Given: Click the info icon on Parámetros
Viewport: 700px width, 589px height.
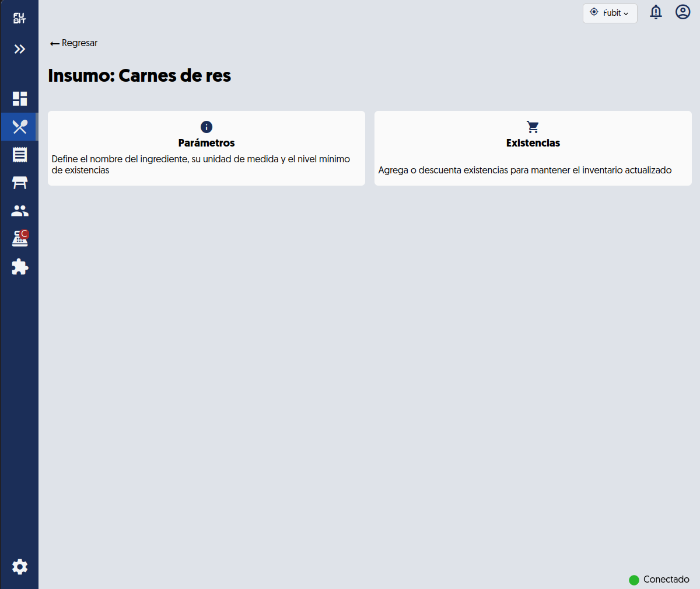Looking at the screenshot, I should click(206, 127).
